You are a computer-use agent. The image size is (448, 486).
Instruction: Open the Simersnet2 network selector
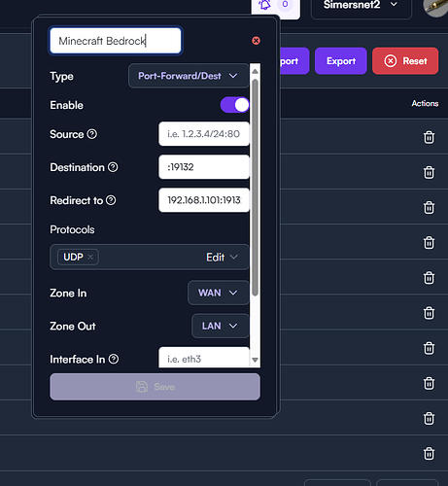362,6
